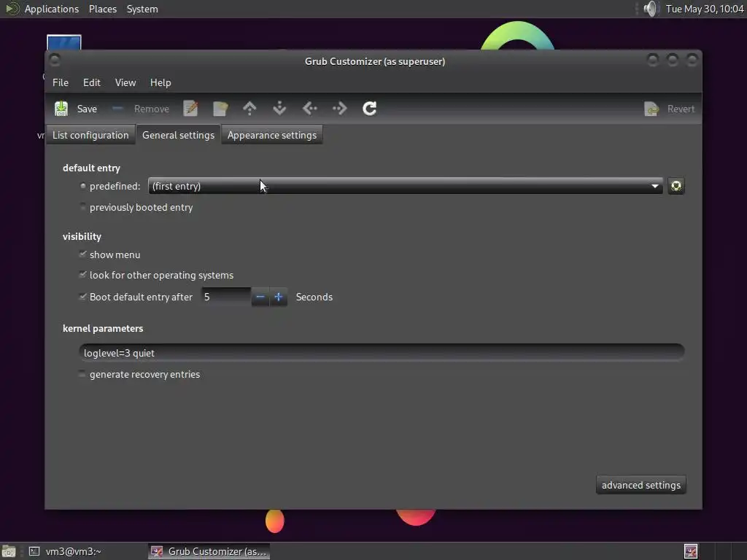Click the advanced settings button
747x560 pixels.
tap(641, 485)
